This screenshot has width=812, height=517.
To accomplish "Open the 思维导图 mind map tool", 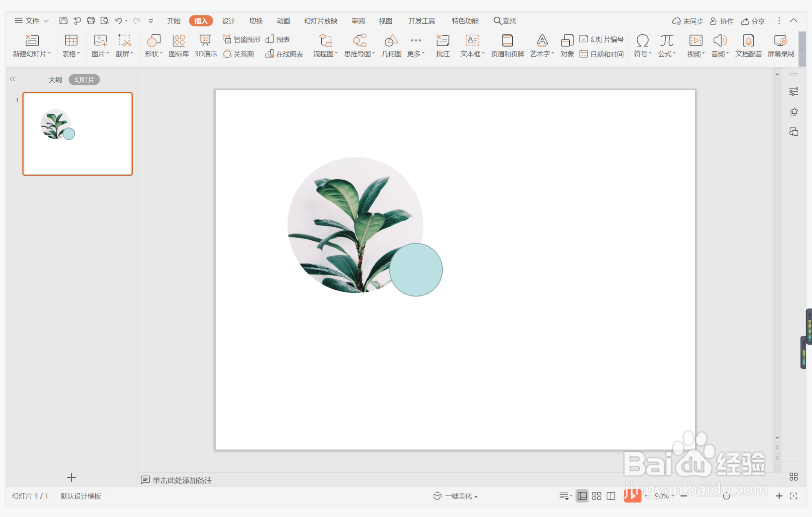I will tap(360, 46).
